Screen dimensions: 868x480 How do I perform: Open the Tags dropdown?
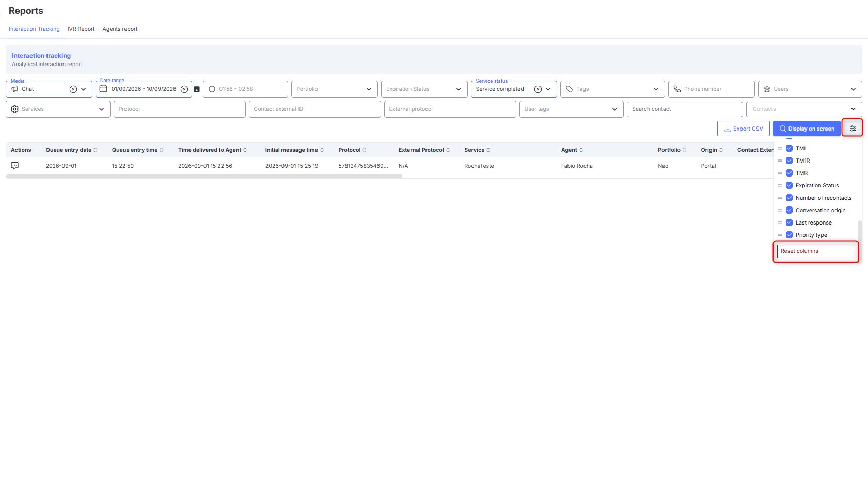pos(612,89)
